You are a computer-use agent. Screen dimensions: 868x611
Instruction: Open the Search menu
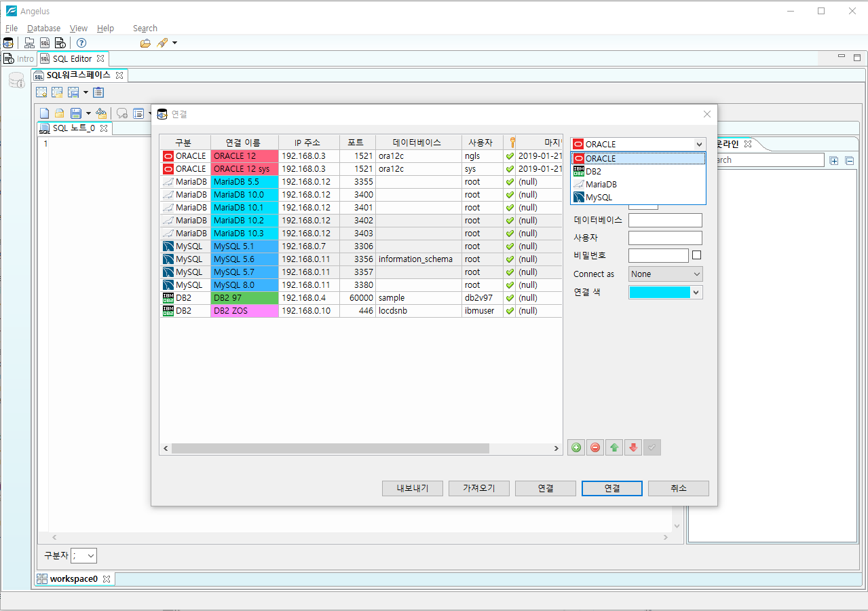click(x=145, y=29)
